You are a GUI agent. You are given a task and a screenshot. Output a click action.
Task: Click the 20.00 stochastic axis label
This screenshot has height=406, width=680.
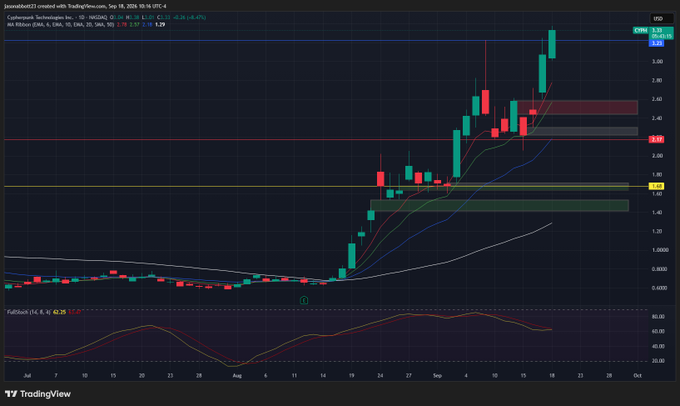[x=658, y=361]
